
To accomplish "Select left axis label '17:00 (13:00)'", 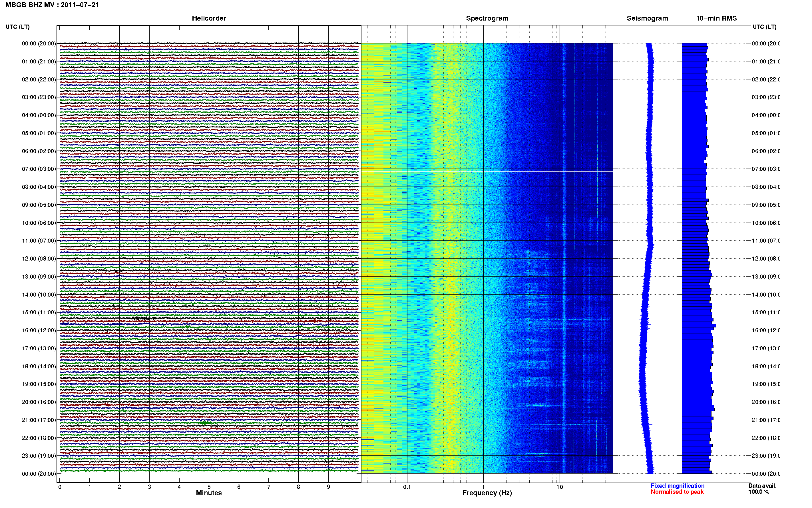I will (39, 348).
